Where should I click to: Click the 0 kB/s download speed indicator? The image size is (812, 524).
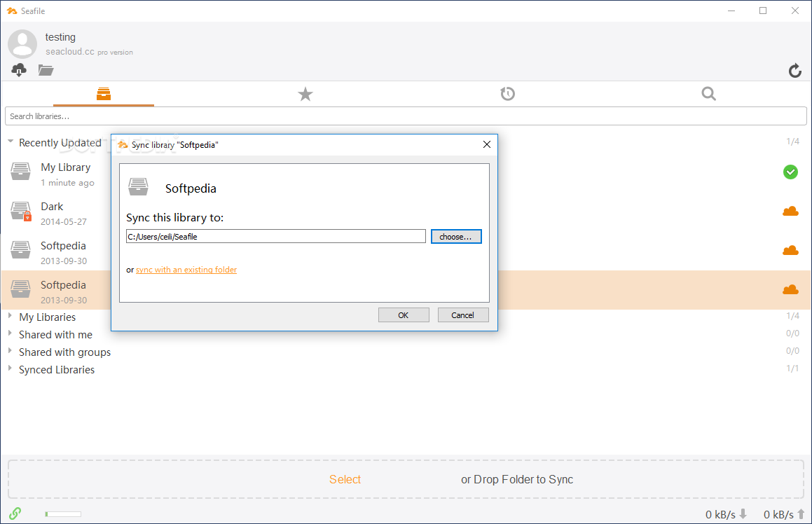pyautogui.click(x=726, y=514)
